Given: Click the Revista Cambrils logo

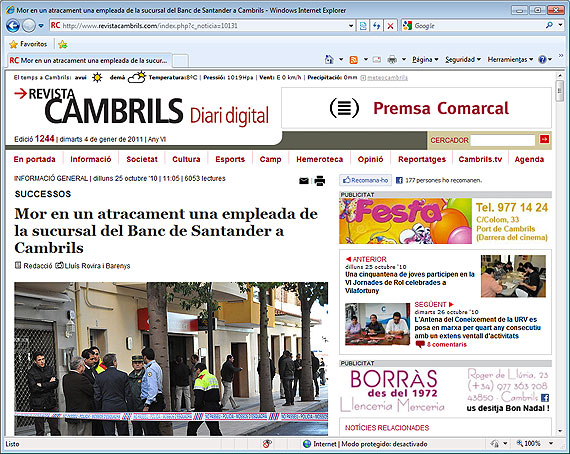Looking at the screenshot, I should (x=142, y=107).
